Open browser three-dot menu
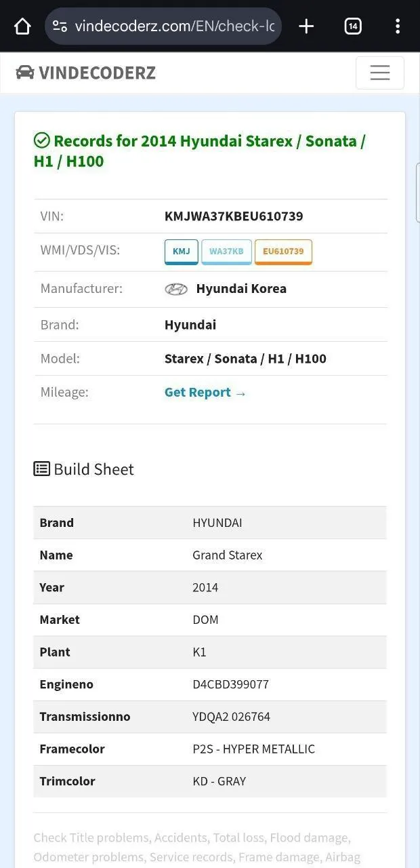The width and height of the screenshot is (420, 868). [x=398, y=26]
